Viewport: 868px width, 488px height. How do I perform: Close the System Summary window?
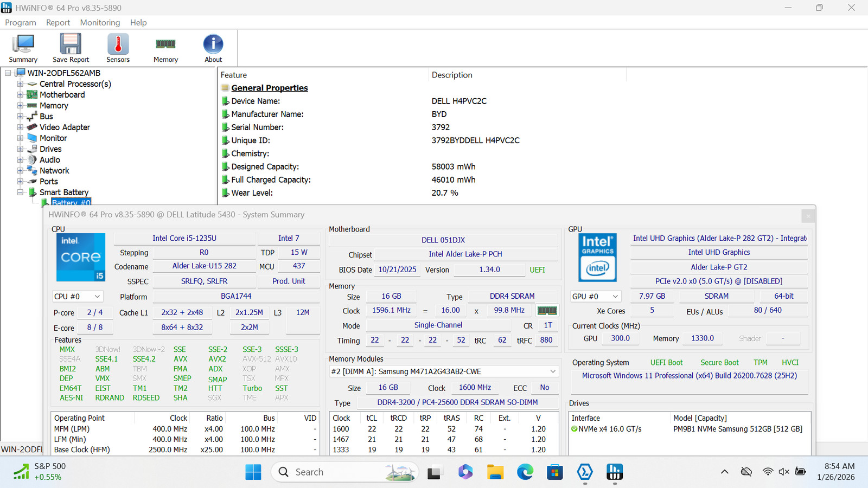[808, 216]
